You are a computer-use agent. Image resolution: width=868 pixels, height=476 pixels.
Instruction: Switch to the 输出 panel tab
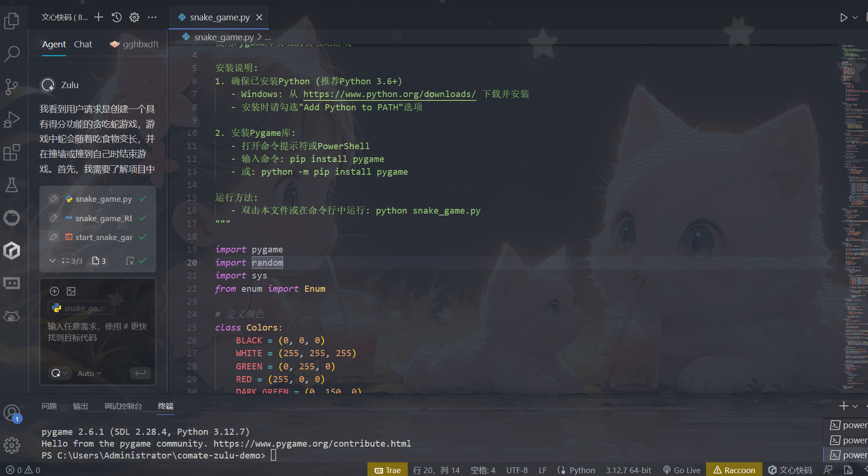coord(80,406)
